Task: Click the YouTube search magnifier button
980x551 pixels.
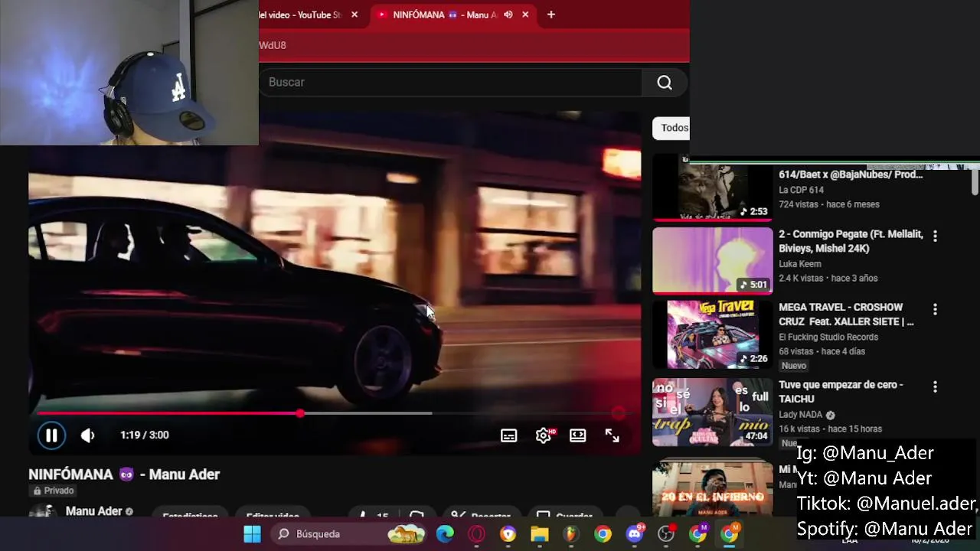Action: tap(665, 83)
